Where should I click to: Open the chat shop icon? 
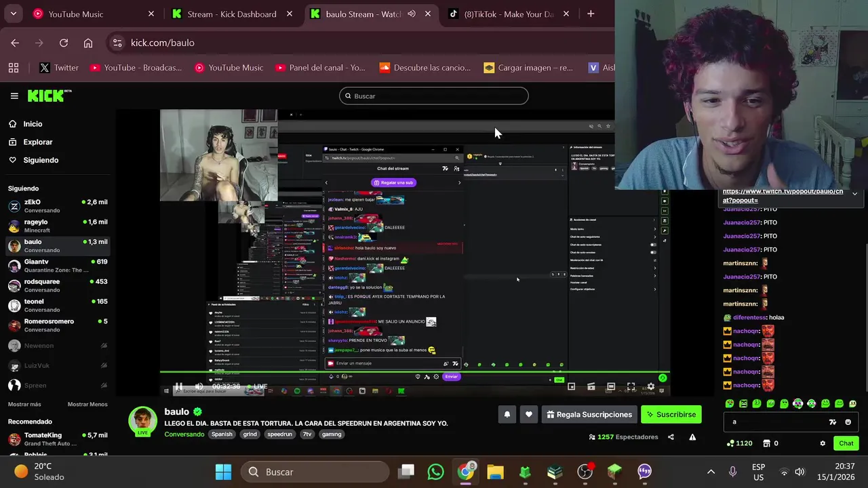pyautogui.click(x=766, y=443)
